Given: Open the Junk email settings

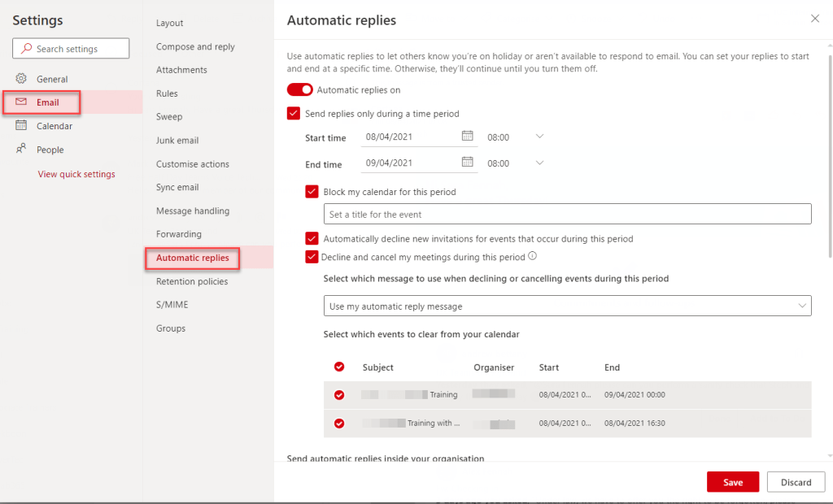Looking at the screenshot, I should 177,141.
